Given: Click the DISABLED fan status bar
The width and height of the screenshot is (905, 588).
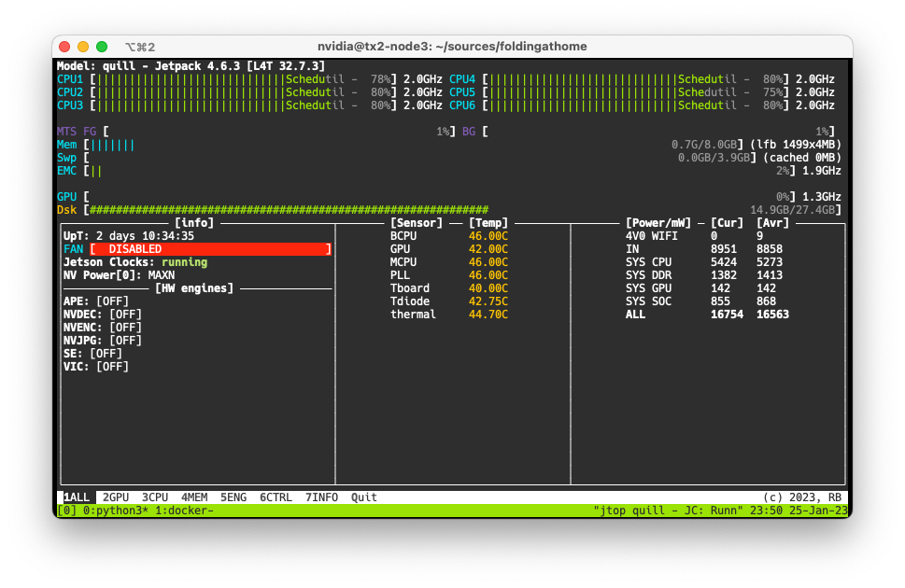Looking at the screenshot, I should pos(211,249).
